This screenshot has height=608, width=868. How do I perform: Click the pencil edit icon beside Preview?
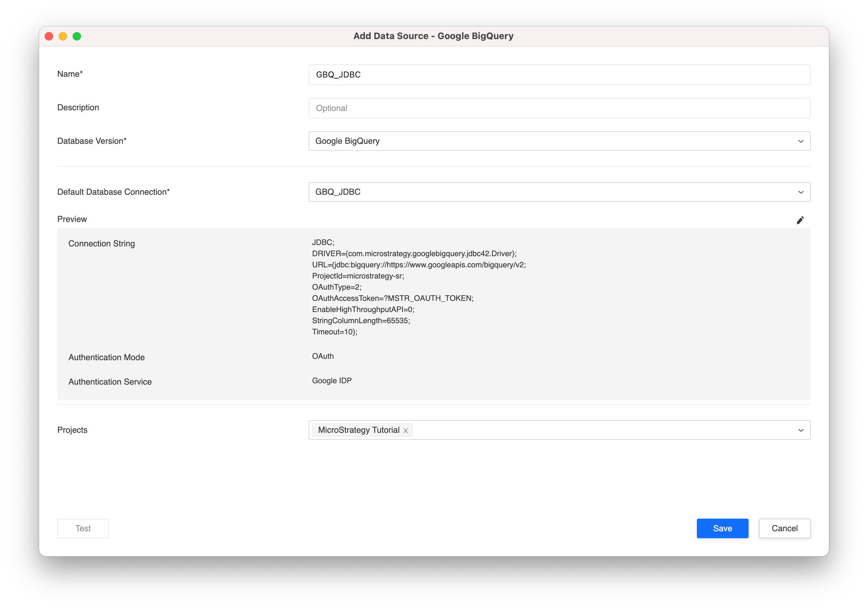pos(800,220)
